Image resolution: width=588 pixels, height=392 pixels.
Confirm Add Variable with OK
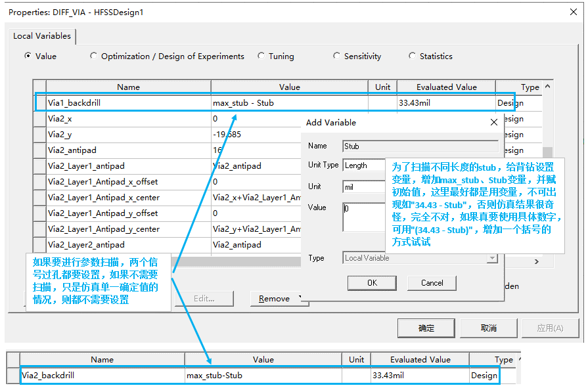coord(372,282)
